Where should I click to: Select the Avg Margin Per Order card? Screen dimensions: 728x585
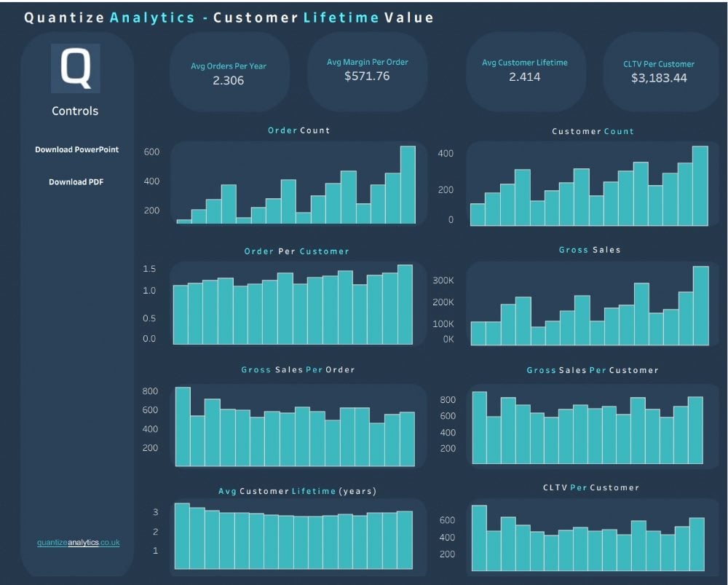click(367, 71)
